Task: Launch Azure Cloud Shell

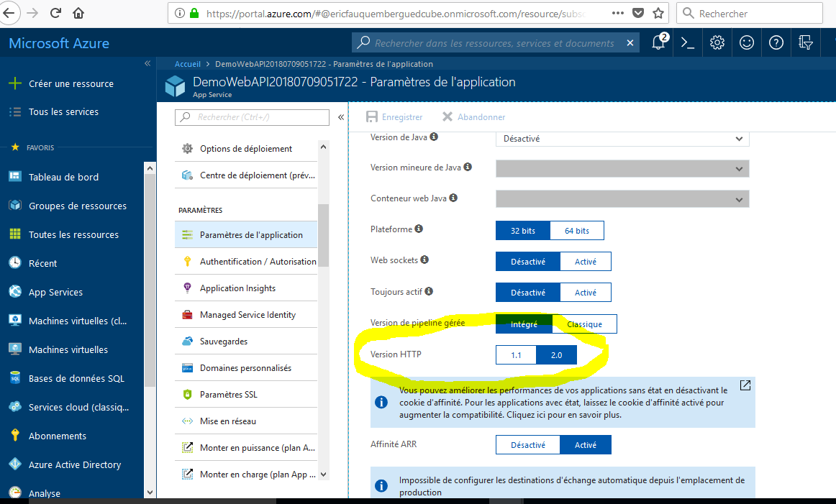Action: [688, 42]
